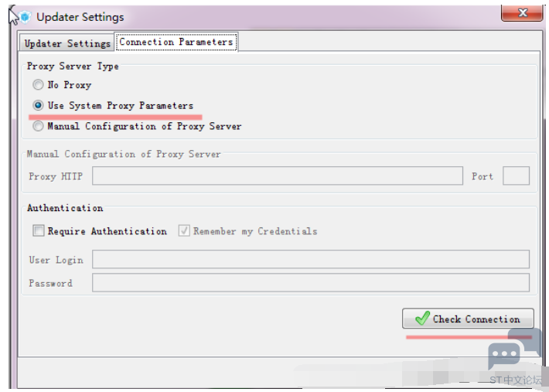Focus the Password text field
This screenshot has height=392, width=549.
coord(311,283)
